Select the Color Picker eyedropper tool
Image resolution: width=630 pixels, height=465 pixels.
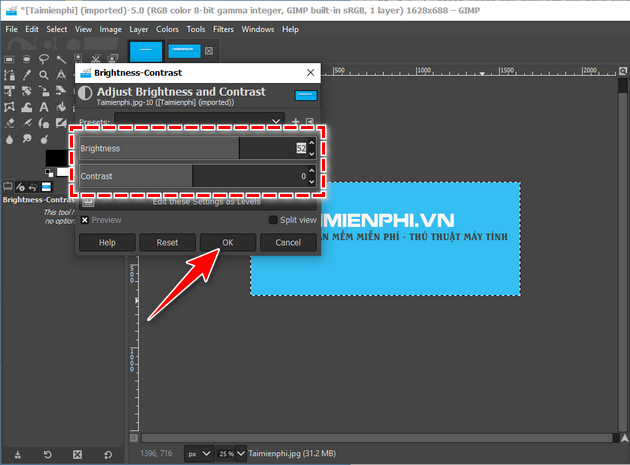(27, 75)
